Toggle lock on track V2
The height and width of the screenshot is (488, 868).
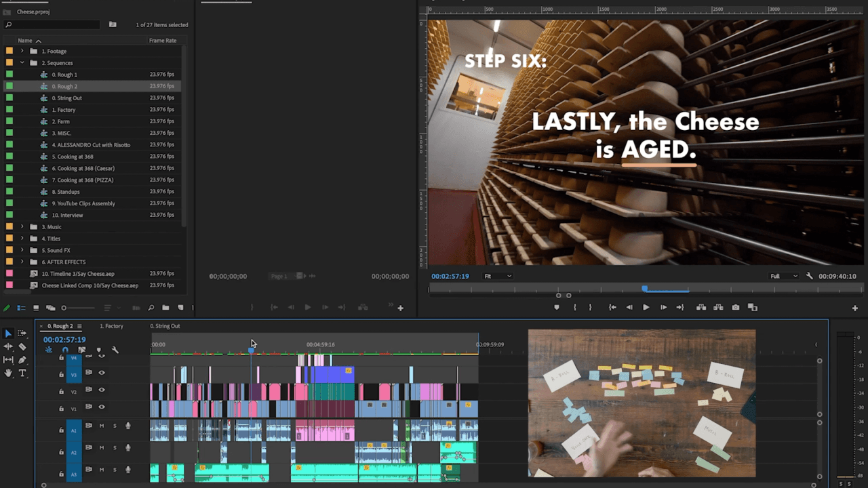click(x=61, y=392)
